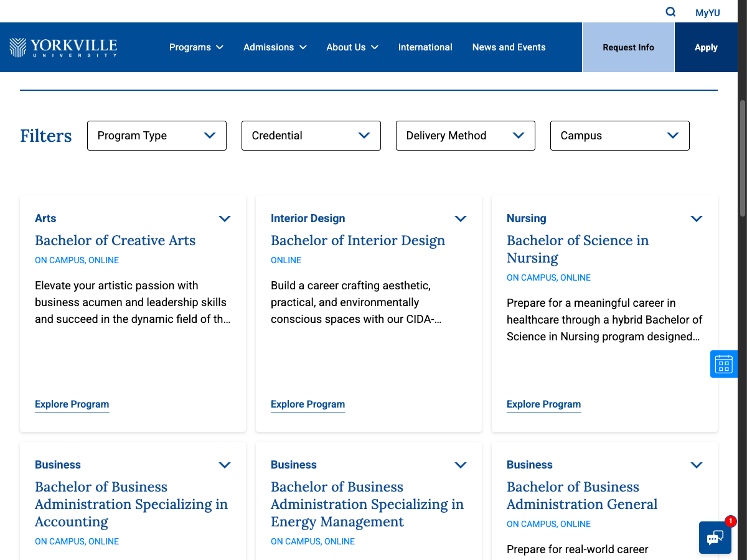Open the About Us menu
This screenshot has width=747, height=560.
(x=352, y=47)
